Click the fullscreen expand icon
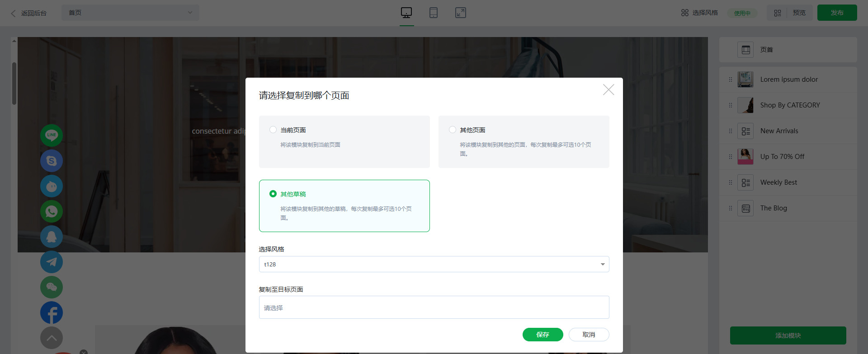 (460, 13)
